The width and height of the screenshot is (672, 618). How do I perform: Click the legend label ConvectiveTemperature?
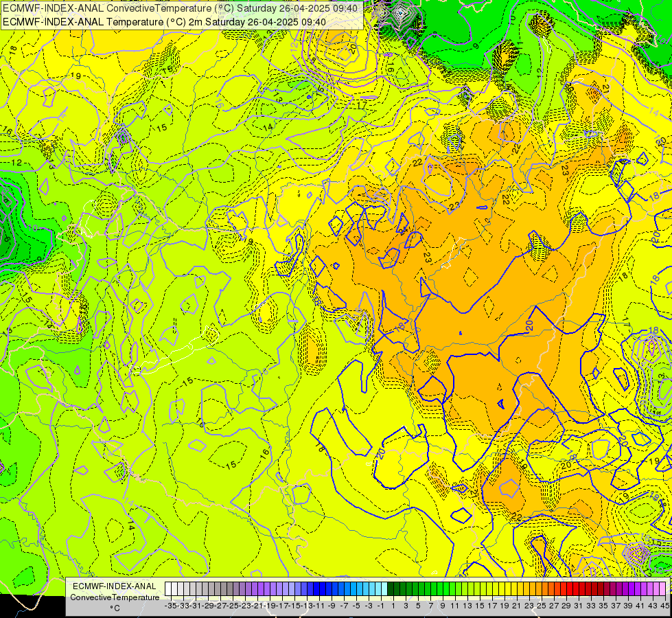point(115,597)
